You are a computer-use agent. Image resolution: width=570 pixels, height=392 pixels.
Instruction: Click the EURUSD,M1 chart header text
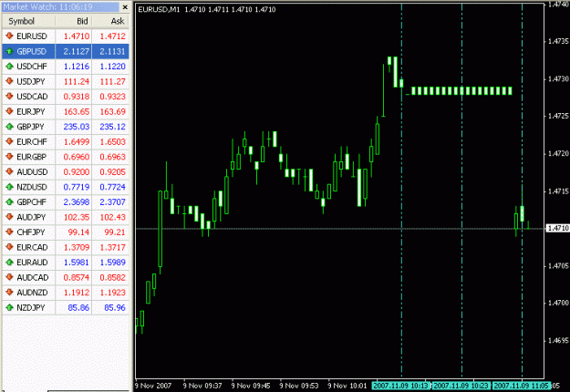159,9
